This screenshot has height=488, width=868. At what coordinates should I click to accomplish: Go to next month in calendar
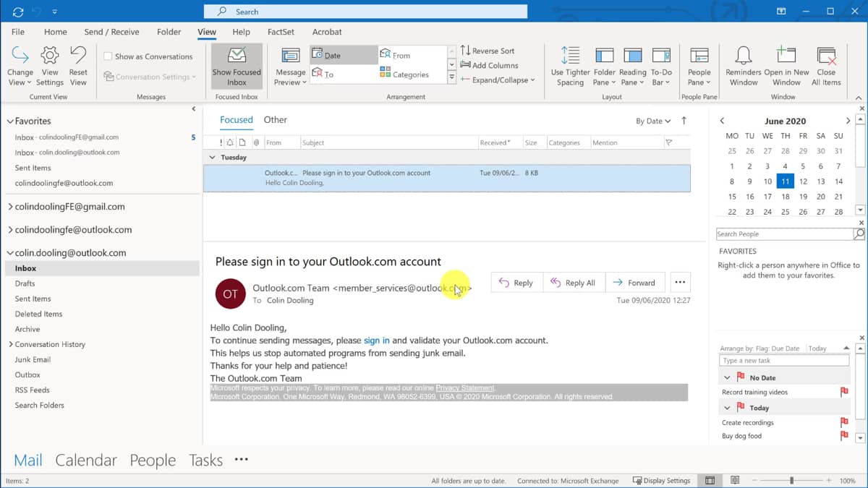[x=848, y=121]
